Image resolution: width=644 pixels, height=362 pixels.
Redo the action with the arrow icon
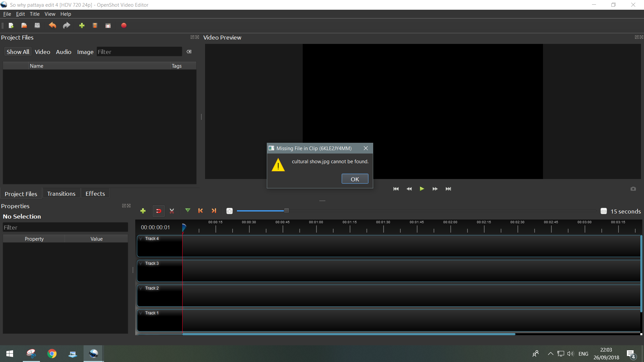[x=66, y=25]
